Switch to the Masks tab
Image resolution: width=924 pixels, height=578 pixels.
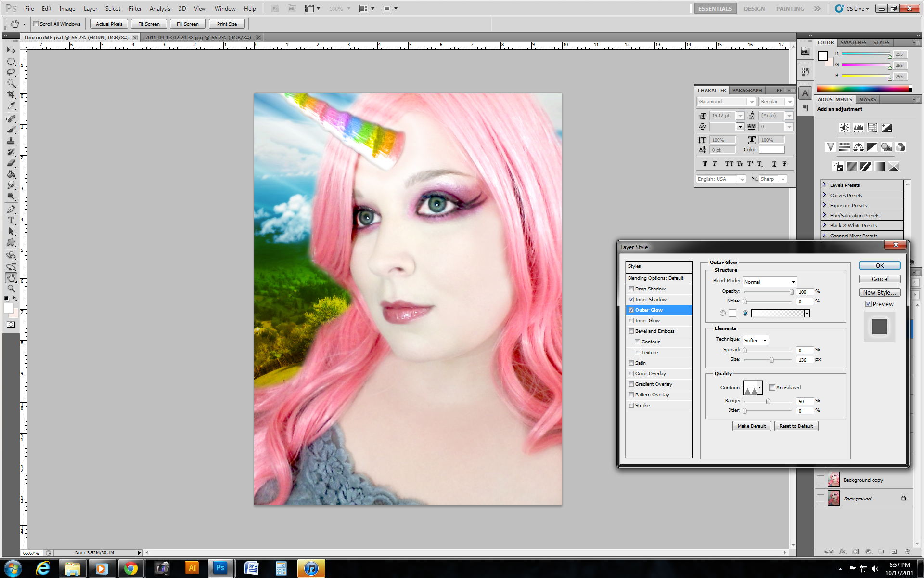(x=868, y=100)
